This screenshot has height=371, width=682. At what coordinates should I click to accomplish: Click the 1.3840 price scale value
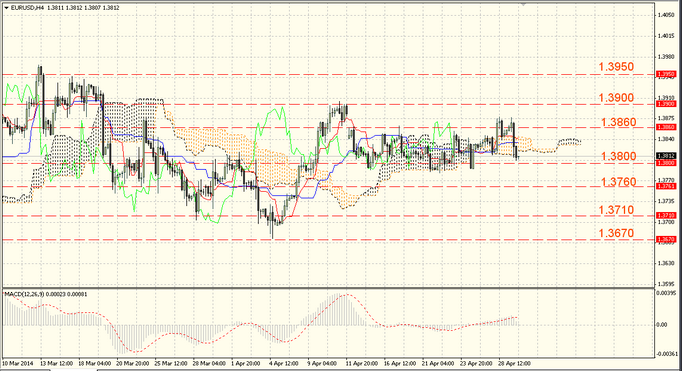pyautogui.click(x=666, y=139)
